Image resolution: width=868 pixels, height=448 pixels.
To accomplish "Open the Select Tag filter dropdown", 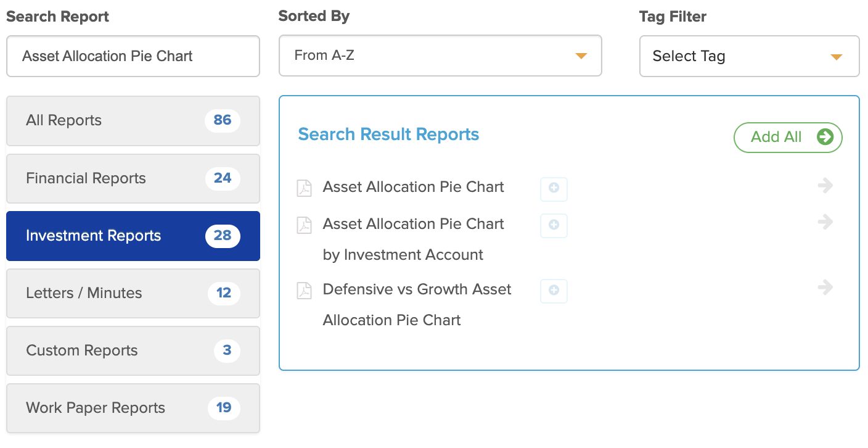I will point(749,56).
